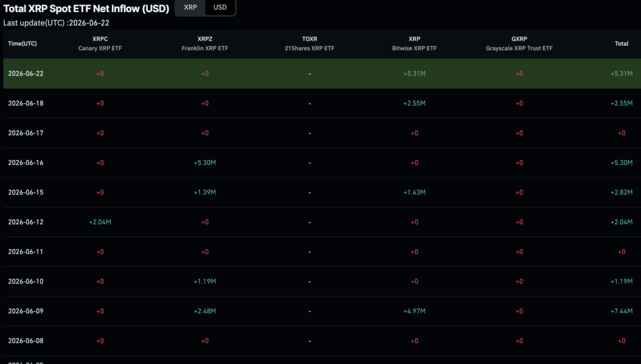The height and width of the screenshot is (364, 641).
Task: Select the 2026-06-11 date cell
Action: tap(26, 252)
